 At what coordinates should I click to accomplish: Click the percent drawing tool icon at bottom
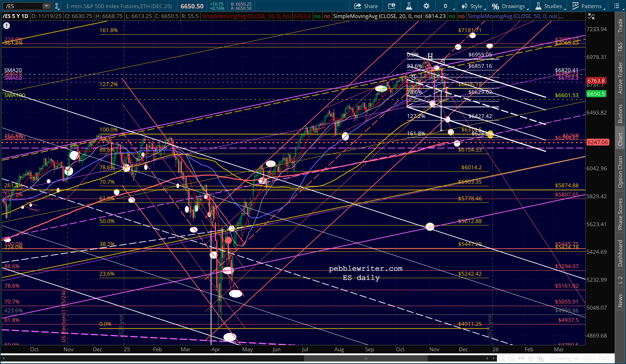click(540, 358)
